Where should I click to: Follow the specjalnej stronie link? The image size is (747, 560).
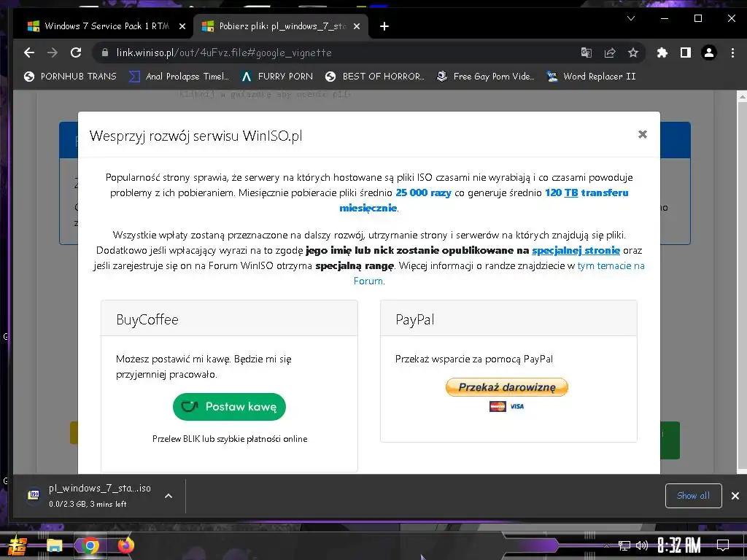[576, 250]
